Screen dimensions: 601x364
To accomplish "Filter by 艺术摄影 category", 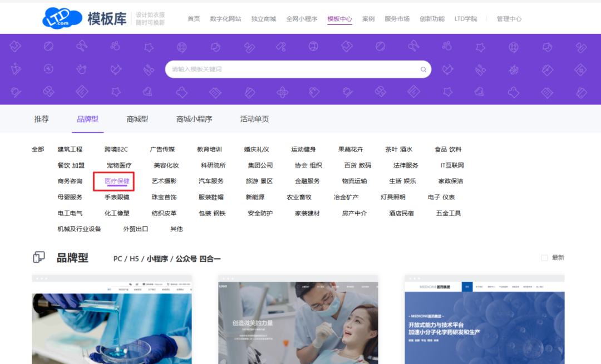I will coord(164,181).
